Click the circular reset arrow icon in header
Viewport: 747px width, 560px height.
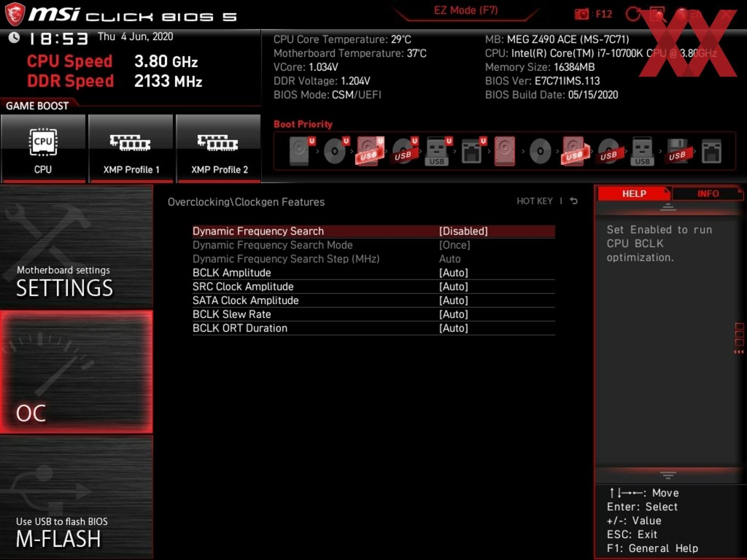click(x=633, y=14)
